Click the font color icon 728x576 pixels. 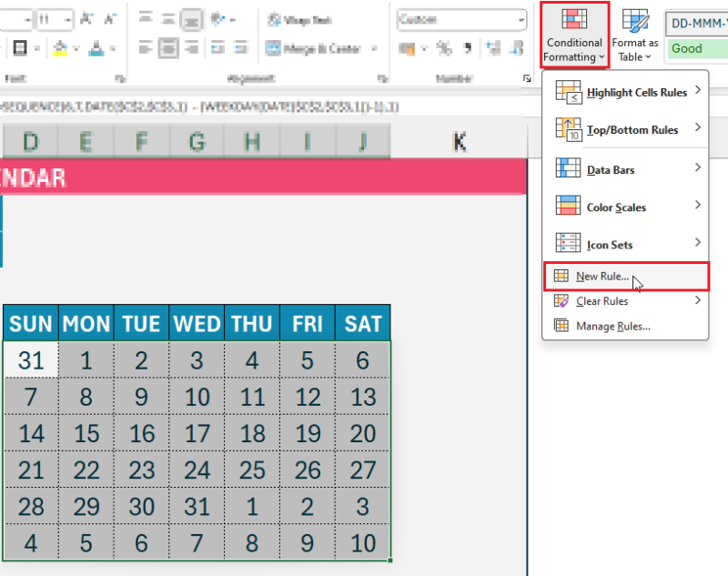point(95,48)
